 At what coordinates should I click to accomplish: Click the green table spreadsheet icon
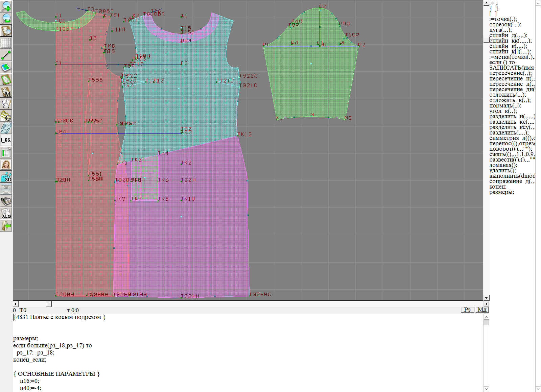tap(6, 152)
